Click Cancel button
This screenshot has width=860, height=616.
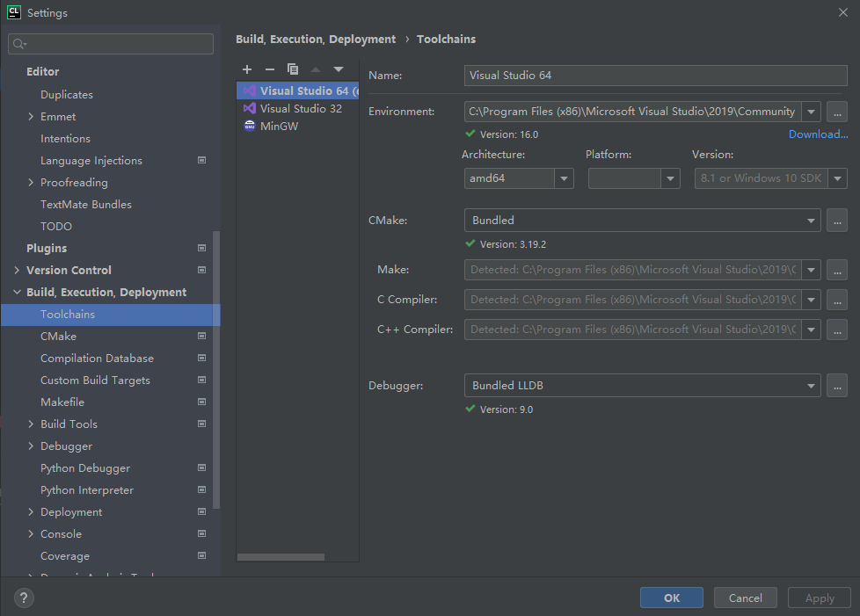coord(746,598)
